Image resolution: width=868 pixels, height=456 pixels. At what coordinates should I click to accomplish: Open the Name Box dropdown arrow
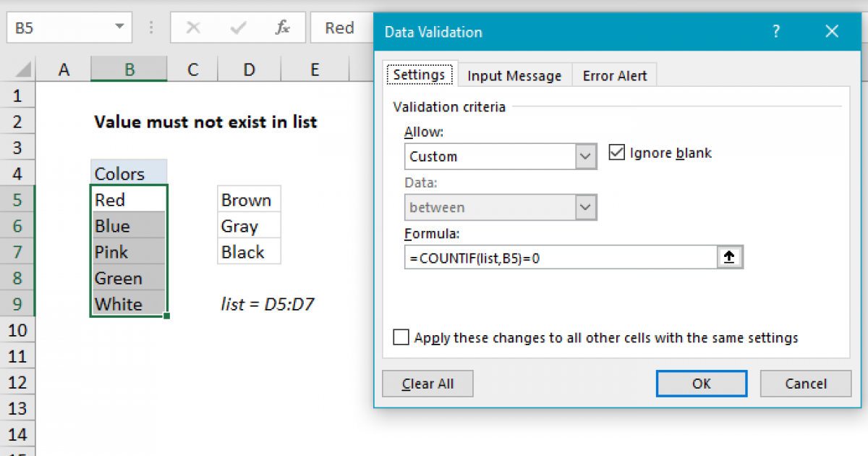(x=118, y=28)
